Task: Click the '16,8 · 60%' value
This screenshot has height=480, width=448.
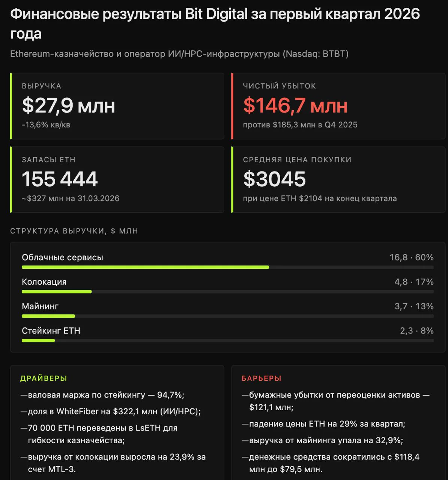Action: click(412, 258)
